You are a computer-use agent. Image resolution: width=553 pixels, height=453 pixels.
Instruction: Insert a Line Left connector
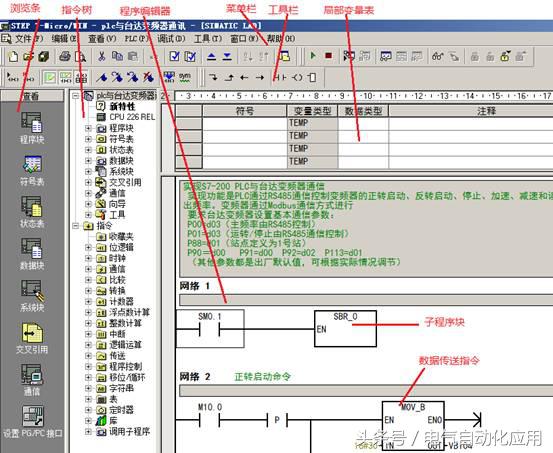tap(244, 77)
